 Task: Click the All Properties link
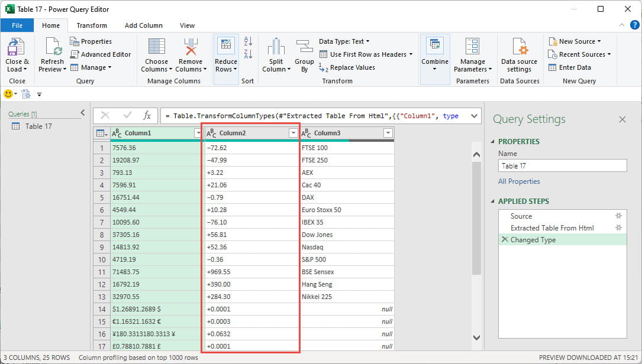point(519,181)
